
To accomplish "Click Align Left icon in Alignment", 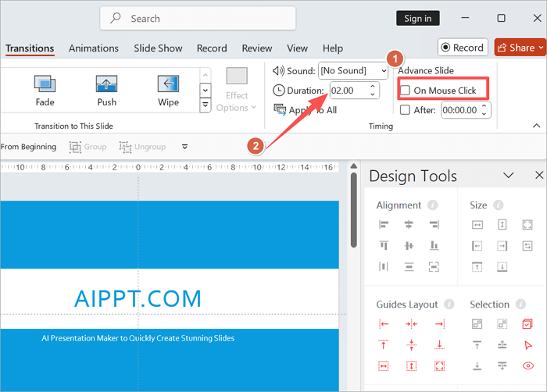I will pyautogui.click(x=384, y=225).
